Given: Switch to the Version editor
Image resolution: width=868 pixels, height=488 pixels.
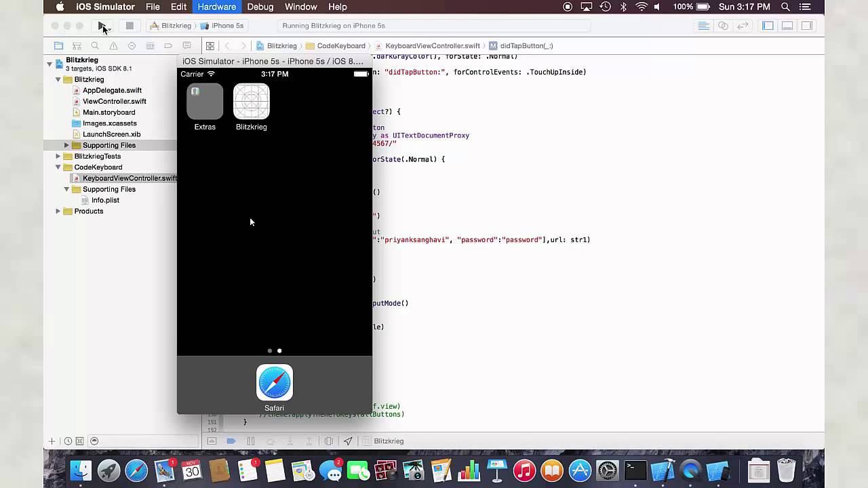Looking at the screenshot, I should (743, 26).
